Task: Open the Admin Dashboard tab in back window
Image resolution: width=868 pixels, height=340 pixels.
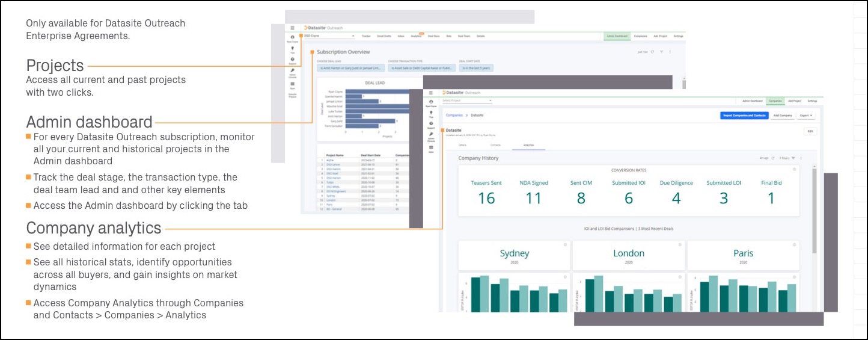Action: click(x=617, y=36)
